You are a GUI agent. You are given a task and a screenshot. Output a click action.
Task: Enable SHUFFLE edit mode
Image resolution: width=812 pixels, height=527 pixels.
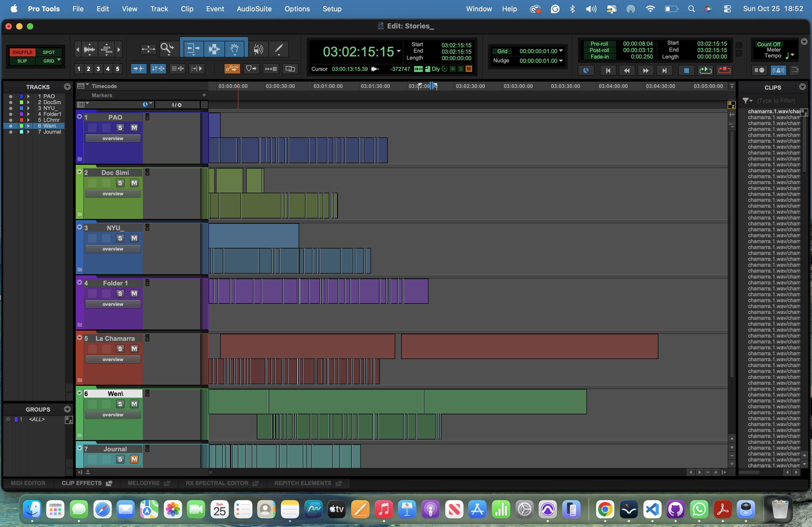[22, 52]
